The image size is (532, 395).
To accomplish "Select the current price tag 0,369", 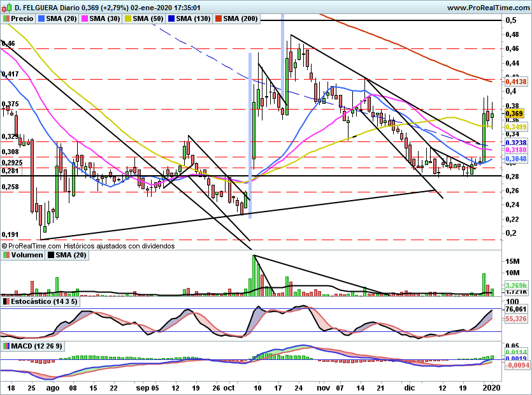I will [515, 113].
